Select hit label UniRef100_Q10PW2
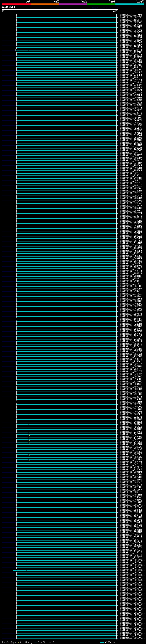 pos(131,244)
